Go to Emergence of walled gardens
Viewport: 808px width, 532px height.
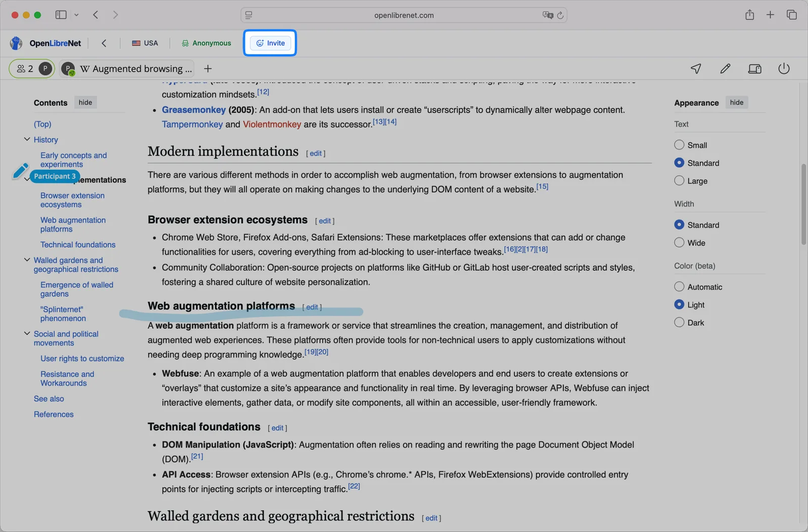click(77, 289)
